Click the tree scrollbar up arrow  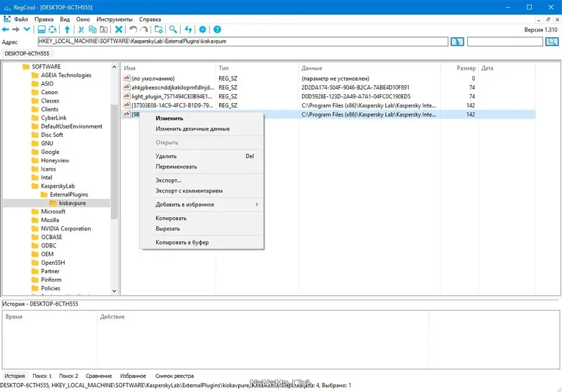coord(115,67)
